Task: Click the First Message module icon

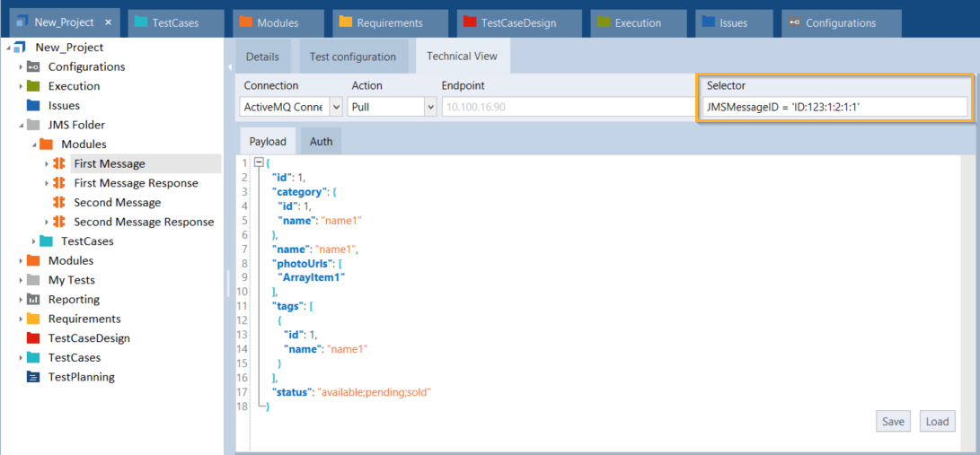Action: pyautogui.click(x=59, y=163)
